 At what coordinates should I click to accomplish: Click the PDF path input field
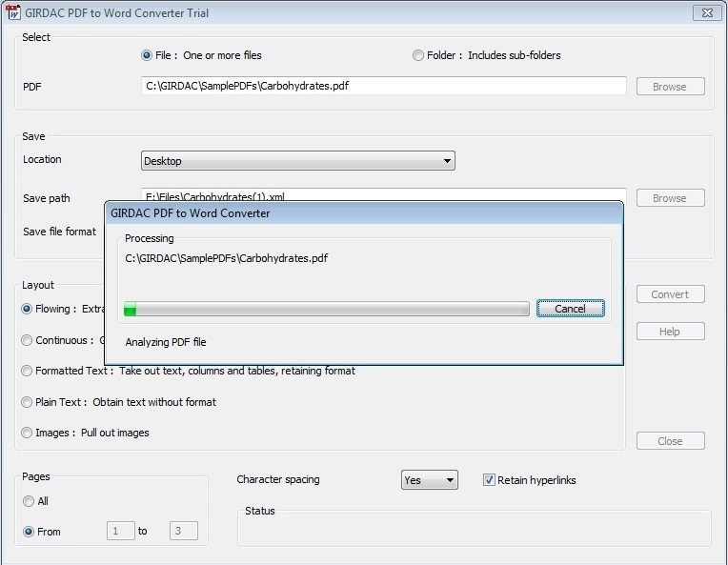coord(383,86)
